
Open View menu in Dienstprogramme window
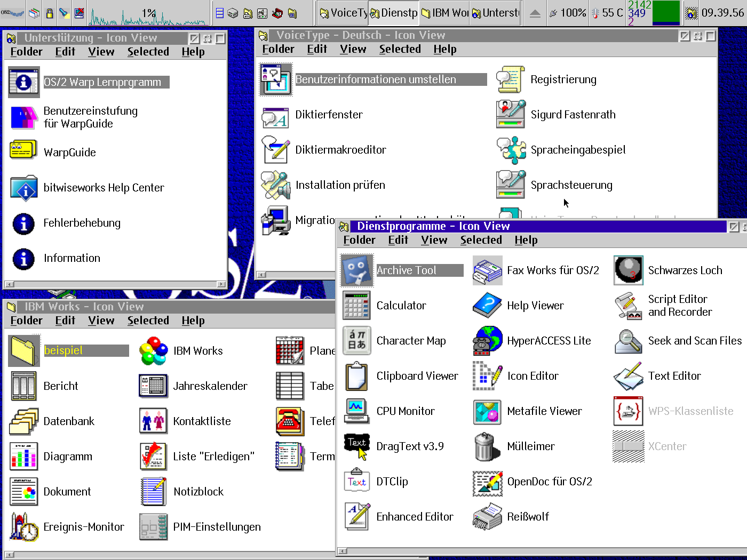coord(434,240)
